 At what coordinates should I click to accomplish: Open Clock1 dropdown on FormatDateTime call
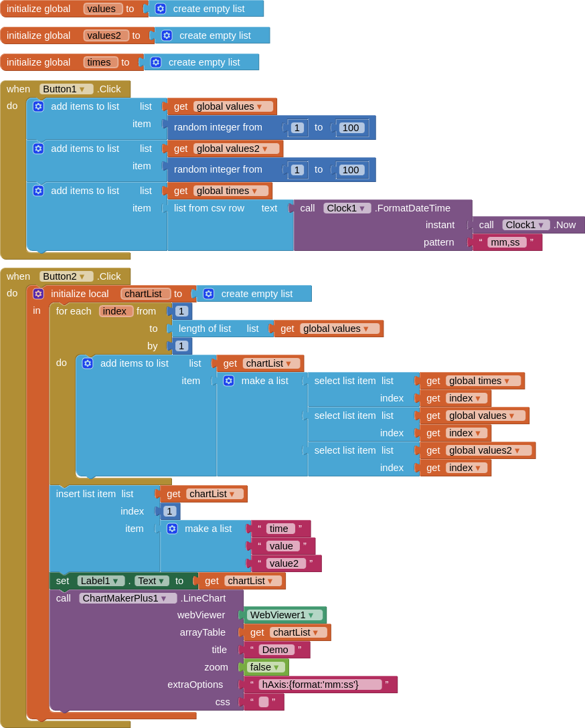pos(347,208)
